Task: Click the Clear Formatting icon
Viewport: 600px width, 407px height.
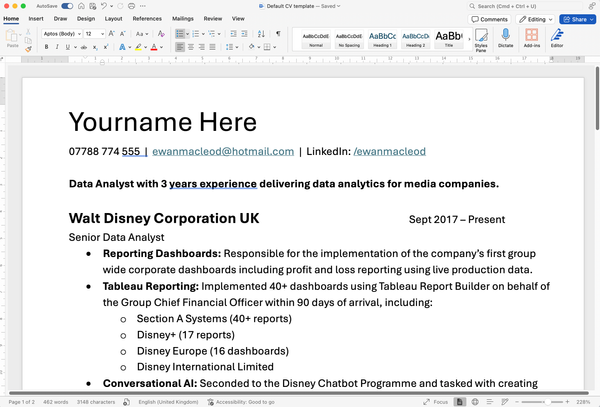Action: click(161, 34)
